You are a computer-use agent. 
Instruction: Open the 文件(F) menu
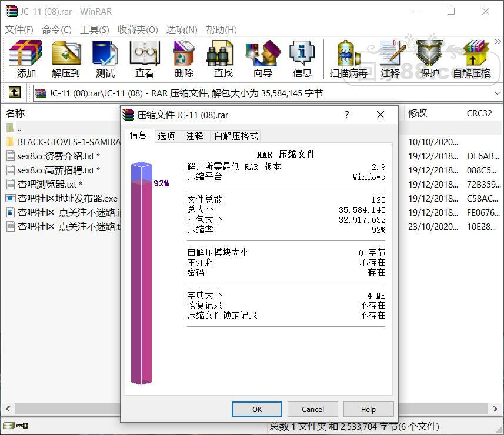click(x=19, y=30)
